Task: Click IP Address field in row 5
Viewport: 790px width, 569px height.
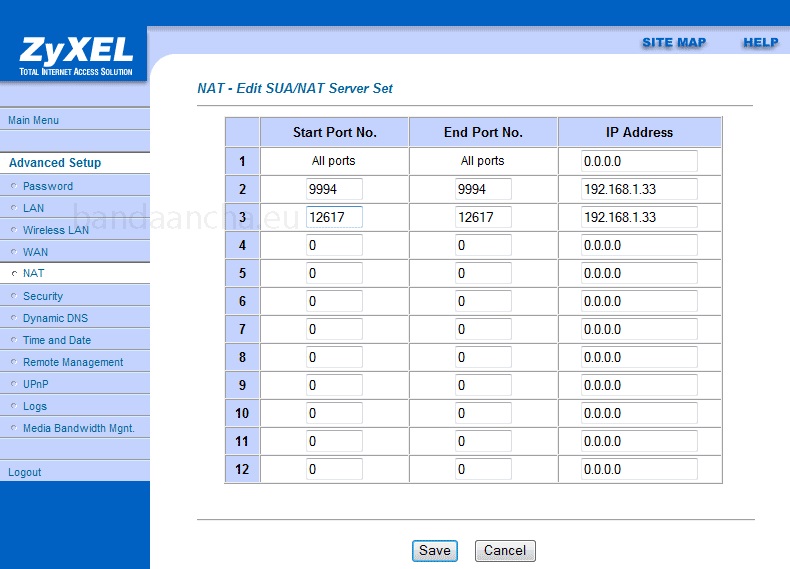Action: click(x=639, y=273)
